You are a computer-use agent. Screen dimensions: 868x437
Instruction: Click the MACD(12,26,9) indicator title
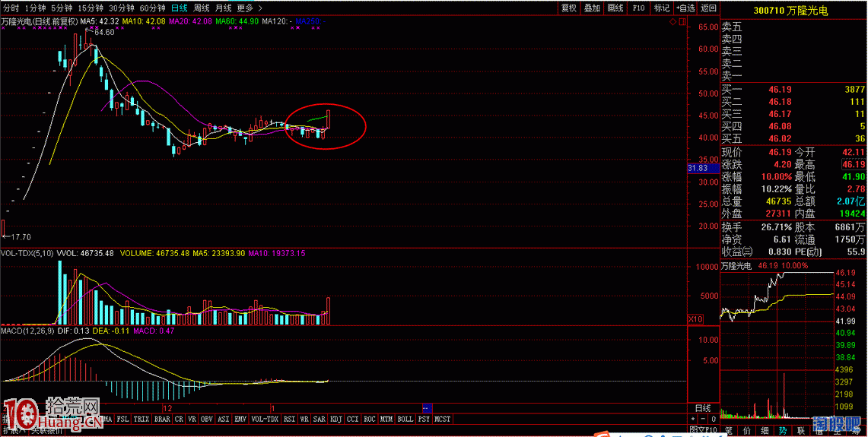point(27,331)
